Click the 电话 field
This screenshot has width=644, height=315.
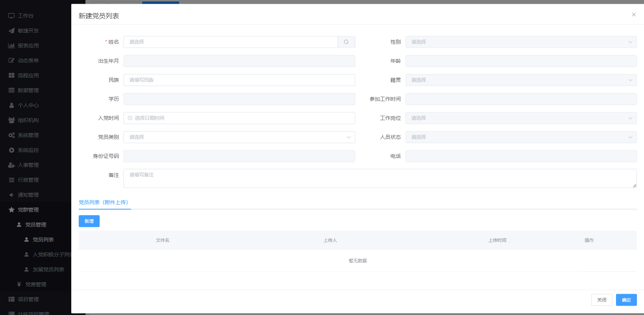(521, 156)
